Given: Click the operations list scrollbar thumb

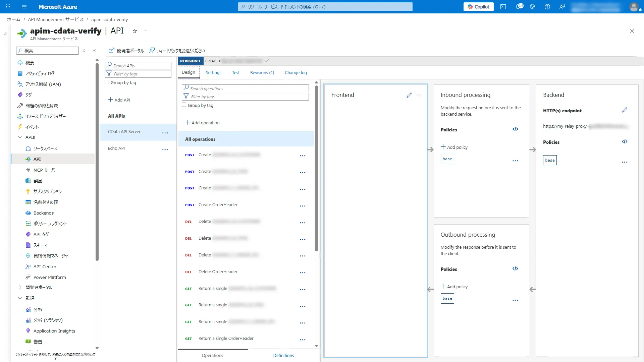Looking at the screenshot, I should coord(316,168).
